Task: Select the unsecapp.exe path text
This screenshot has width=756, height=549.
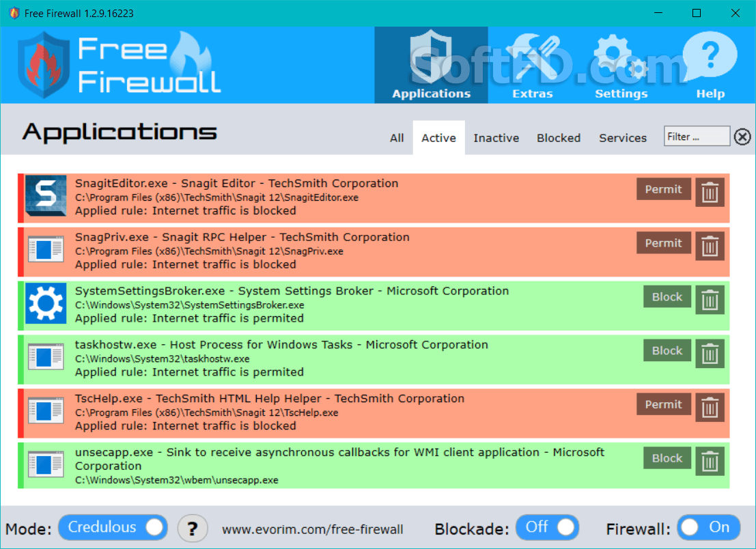Action: coord(176,480)
